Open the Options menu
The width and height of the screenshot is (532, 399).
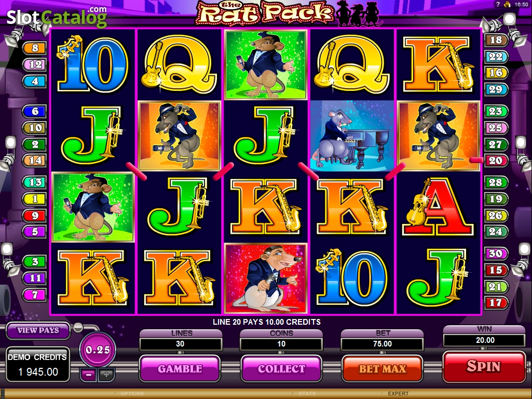tap(132, 394)
